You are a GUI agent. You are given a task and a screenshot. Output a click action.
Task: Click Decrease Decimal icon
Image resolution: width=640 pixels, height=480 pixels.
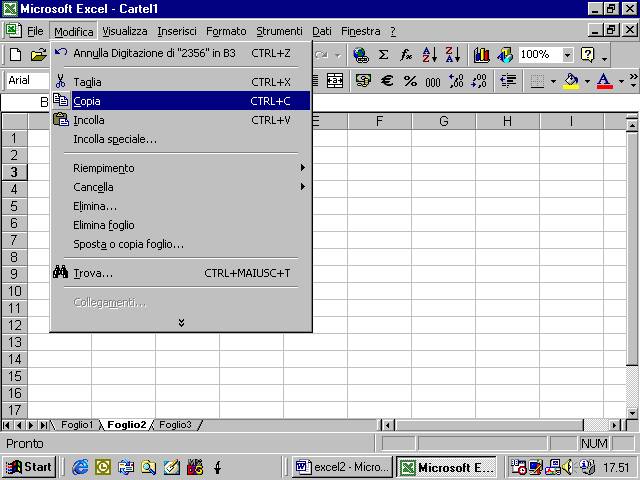pyautogui.click(x=479, y=81)
